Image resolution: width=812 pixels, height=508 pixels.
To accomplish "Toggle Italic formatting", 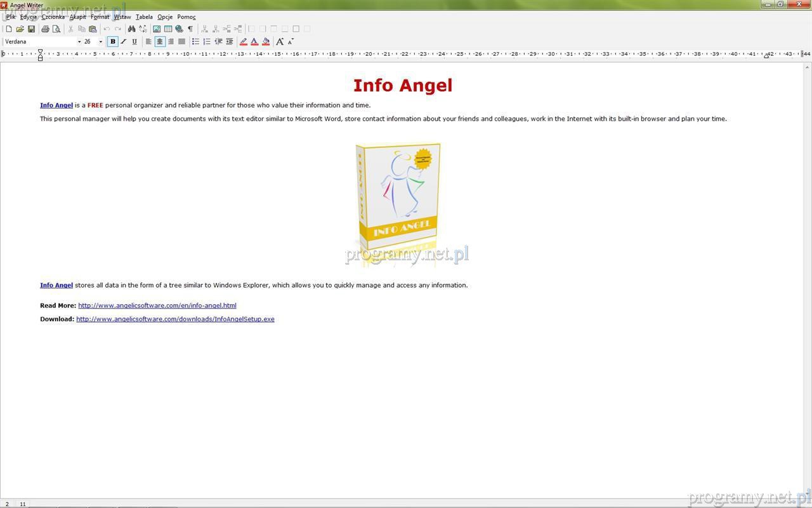I will (x=124, y=42).
